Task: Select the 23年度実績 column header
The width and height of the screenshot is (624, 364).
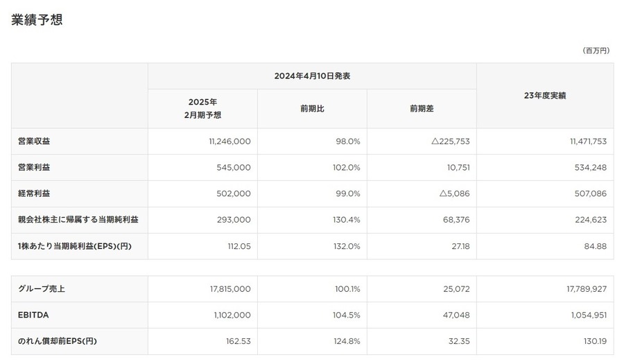Action: pos(544,96)
